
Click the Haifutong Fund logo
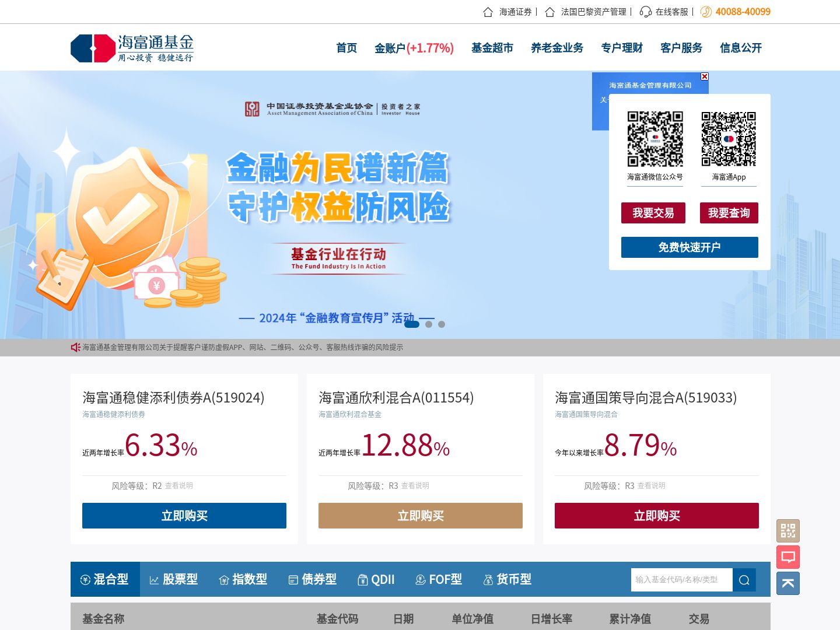pyautogui.click(x=132, y=48)
